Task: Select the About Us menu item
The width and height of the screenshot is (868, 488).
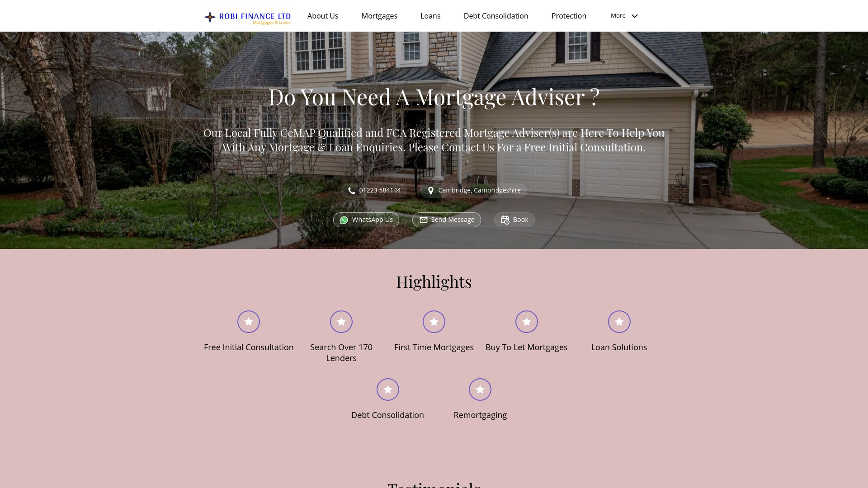Action: tap(322, 15)
